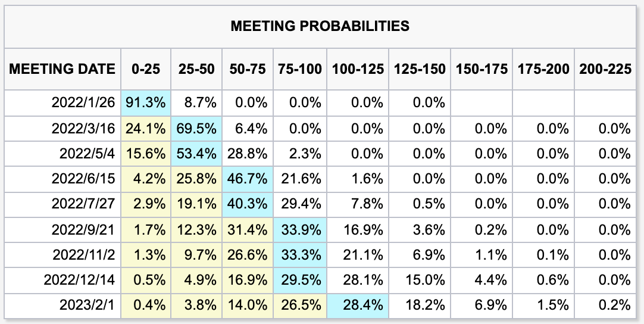The width and height of the screenshot is (644, 324).
Task: Click the 33.3% cell for 2022/11/2
Action: coord(300,255)
